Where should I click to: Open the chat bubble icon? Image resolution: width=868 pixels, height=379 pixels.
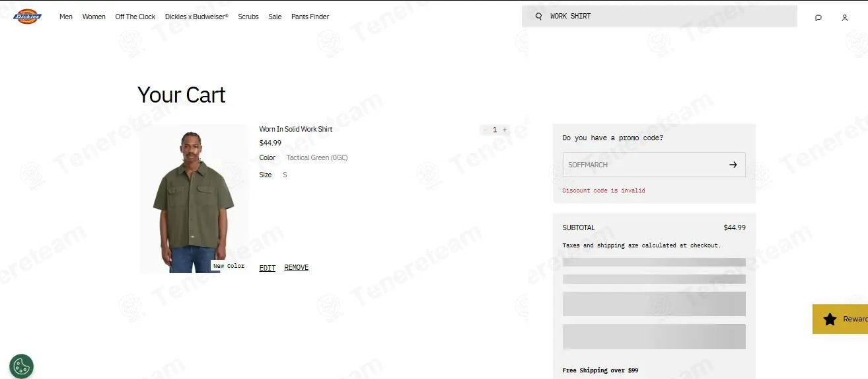point(818,18)
